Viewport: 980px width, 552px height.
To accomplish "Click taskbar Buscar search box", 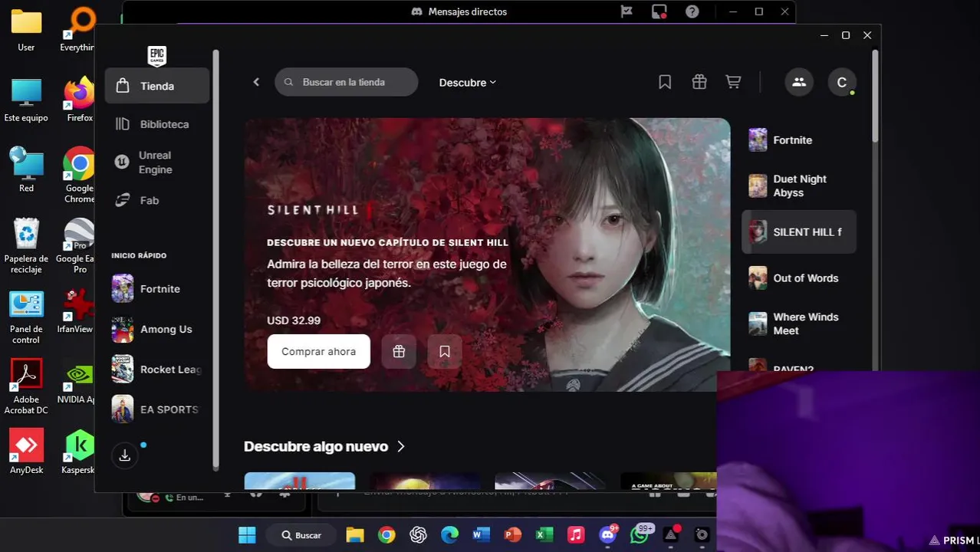I will 301,535.
